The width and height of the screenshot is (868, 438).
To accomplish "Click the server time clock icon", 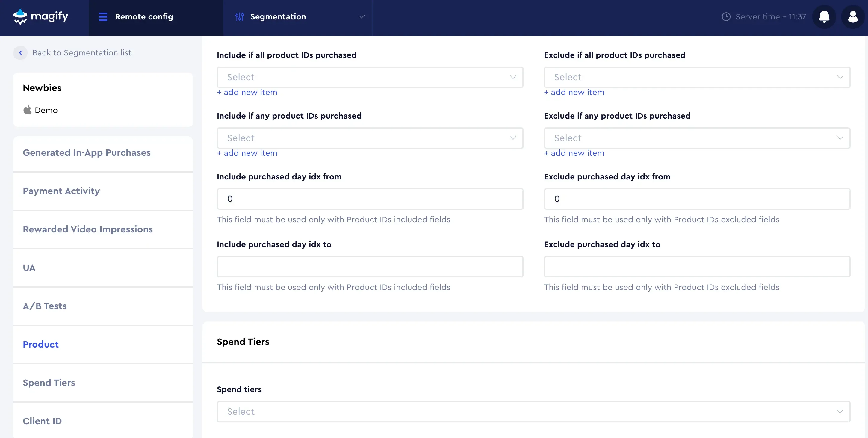I will pos(726,17).
